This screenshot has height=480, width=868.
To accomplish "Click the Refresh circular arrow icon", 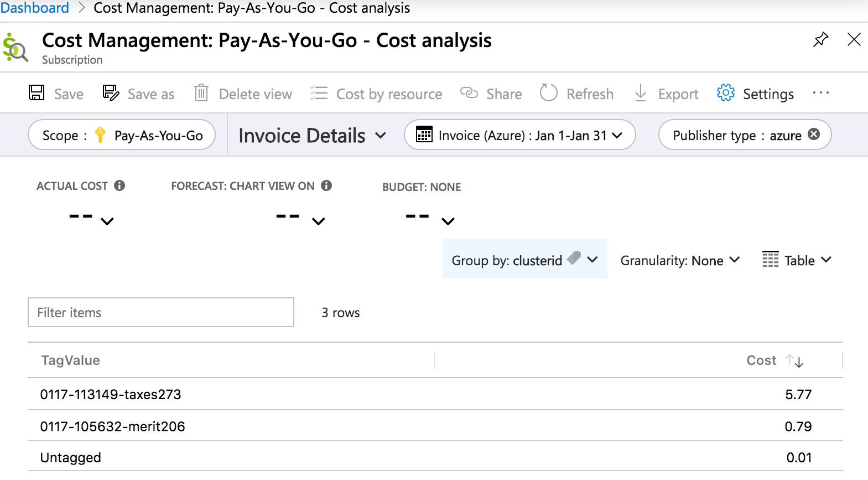I will pyautogui.click(x=548, y=92).
